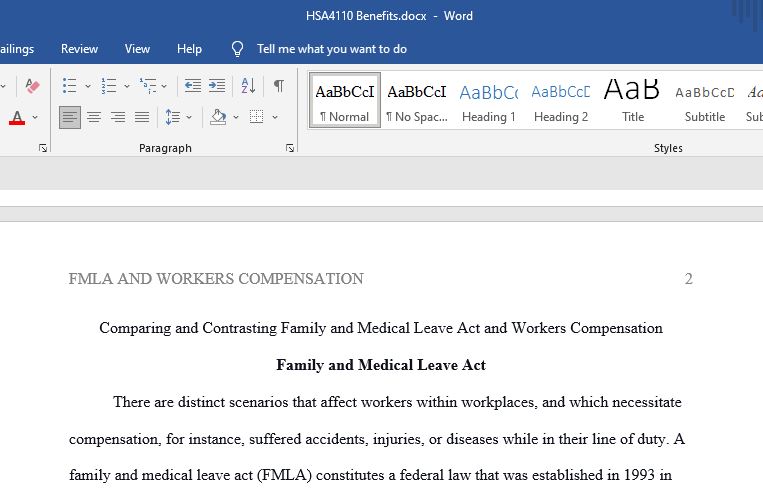Switch to the View tab
763x493 pixels.
tap(137, 49)
